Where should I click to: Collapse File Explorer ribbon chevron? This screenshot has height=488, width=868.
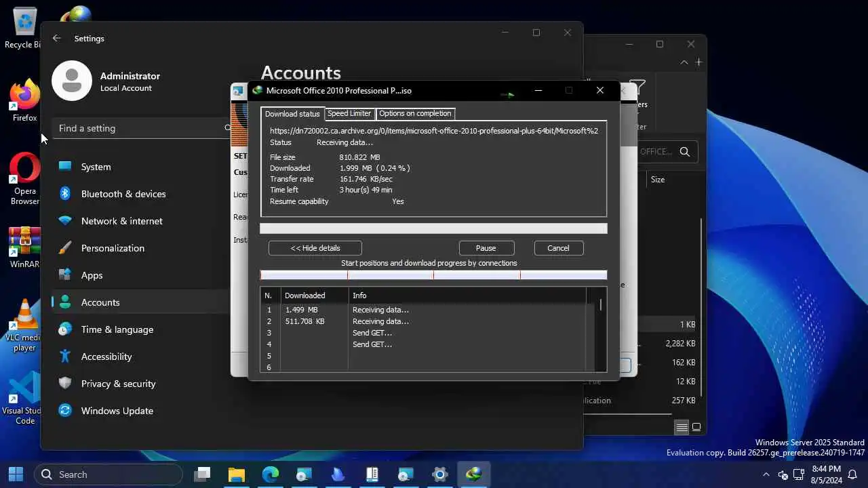684,62
